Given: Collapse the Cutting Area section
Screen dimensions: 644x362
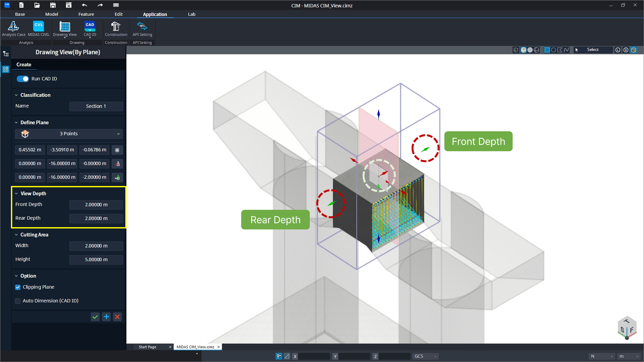Looking at the screenshot, I should (16, 235).
